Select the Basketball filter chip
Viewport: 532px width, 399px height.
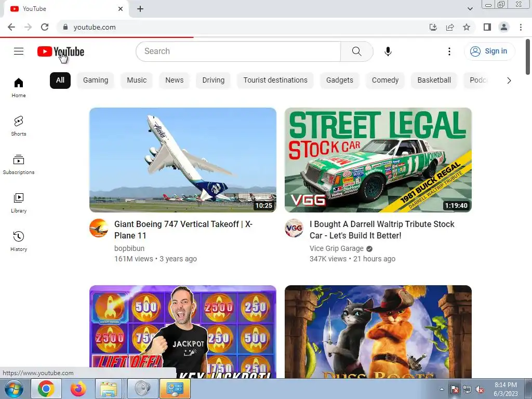pos(434,81)
